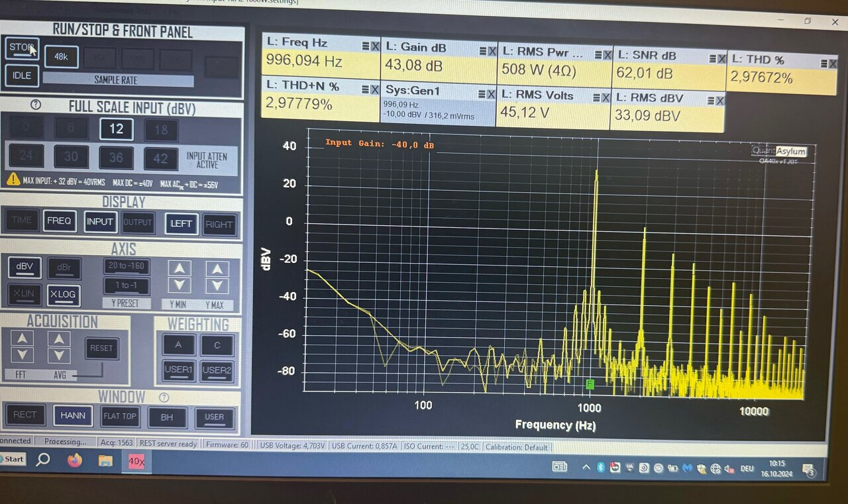
Task: Set axis units to dBV
Action: click(25, 267)
